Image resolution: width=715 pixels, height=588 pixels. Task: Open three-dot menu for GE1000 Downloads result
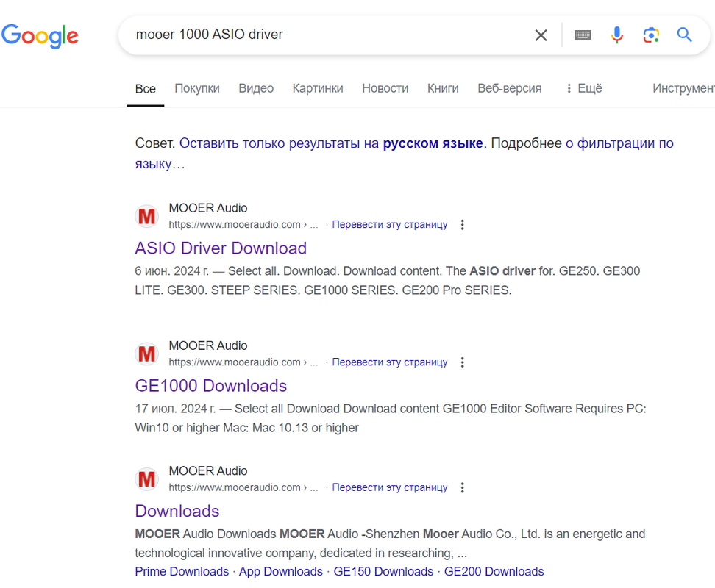click(x=463, y=362)
